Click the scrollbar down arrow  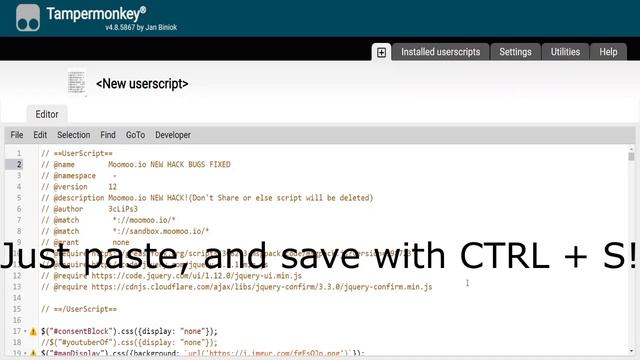(x=631, y=351)
